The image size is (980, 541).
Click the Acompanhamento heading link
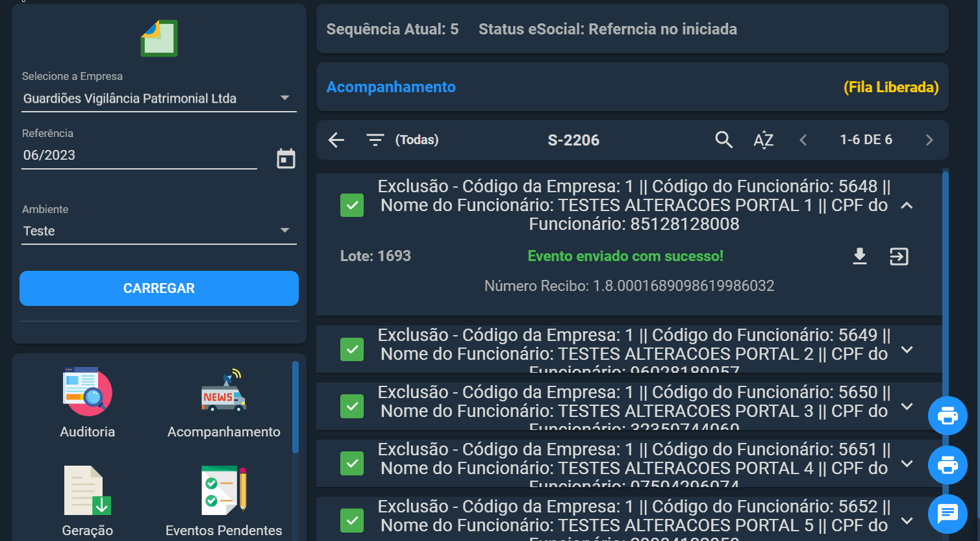point(391,87)
